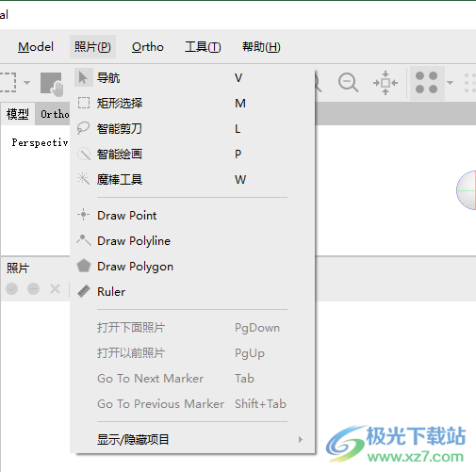Click the Perspective label in viewport
The height and width of the screenshot is (472, 476).
40,142
